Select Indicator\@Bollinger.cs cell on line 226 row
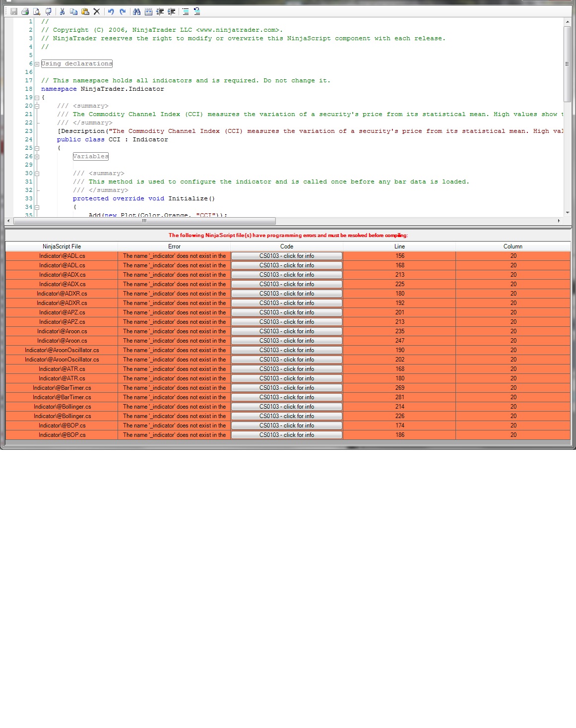576x728 pixels. 62,416
